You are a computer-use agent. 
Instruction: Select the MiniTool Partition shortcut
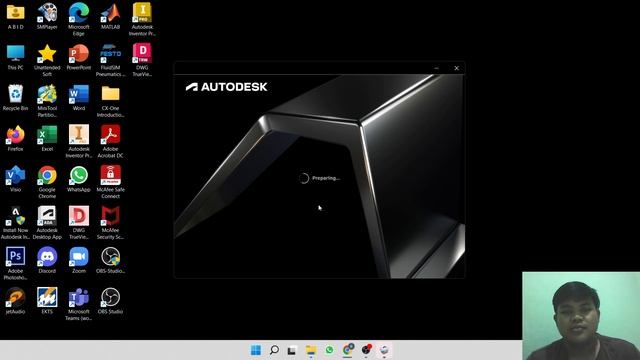pyautogui.click(x=47, y=101)
